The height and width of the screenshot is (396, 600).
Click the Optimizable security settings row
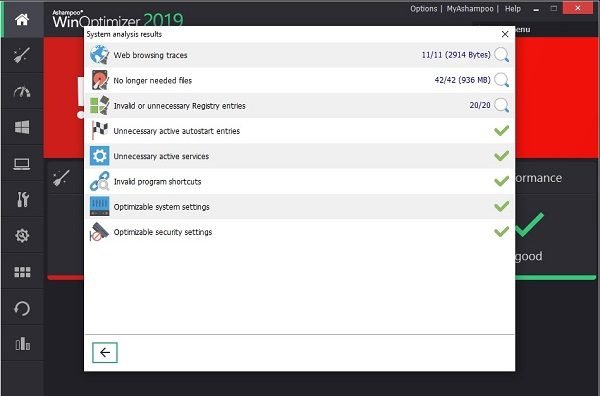pos(299,232)
